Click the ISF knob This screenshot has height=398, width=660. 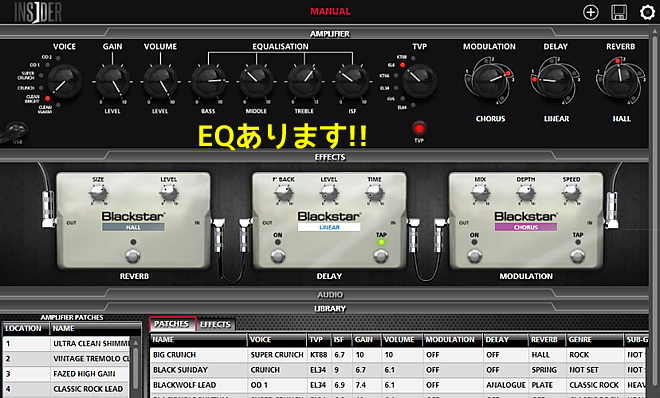click(x=352, y=82)
